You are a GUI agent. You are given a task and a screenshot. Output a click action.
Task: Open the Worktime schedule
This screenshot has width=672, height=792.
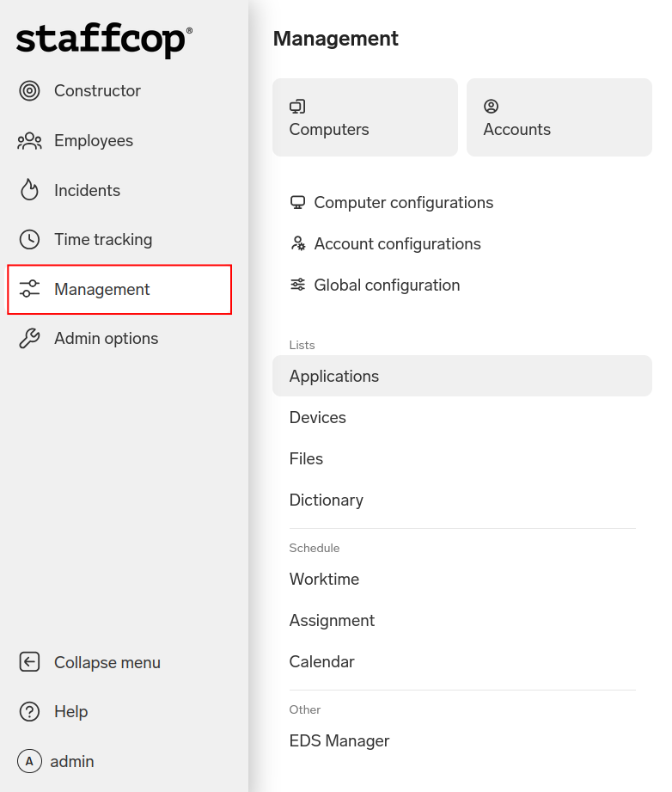click(324, 580)
